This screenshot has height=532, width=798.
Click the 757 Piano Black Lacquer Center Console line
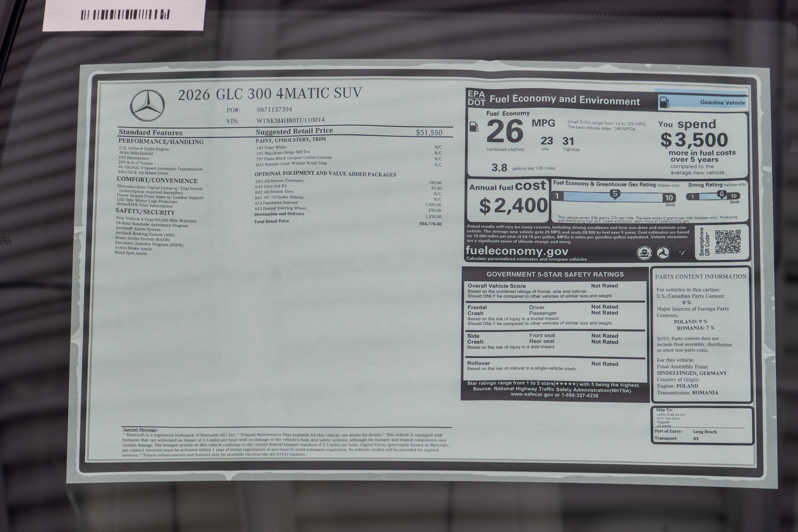[x=294, y=158]
